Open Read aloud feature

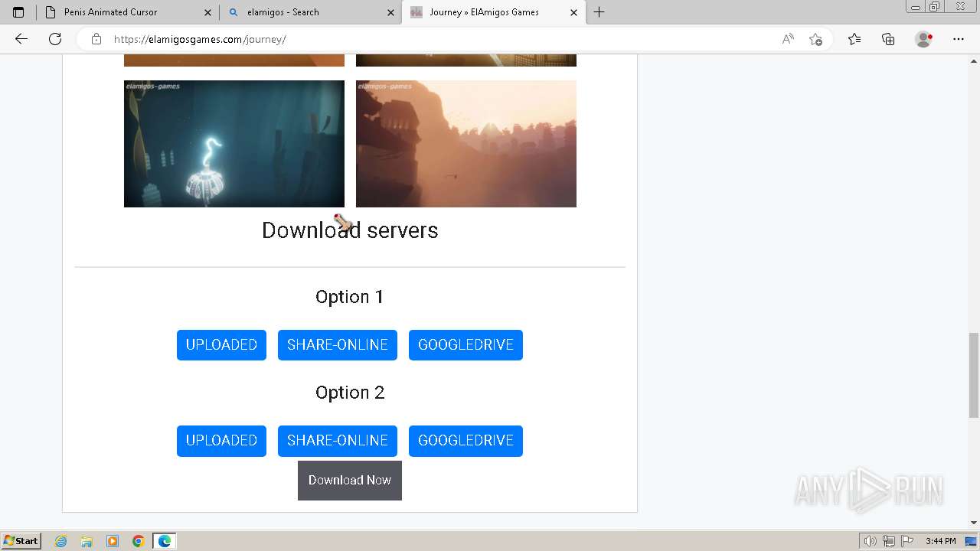pos(788,39)
